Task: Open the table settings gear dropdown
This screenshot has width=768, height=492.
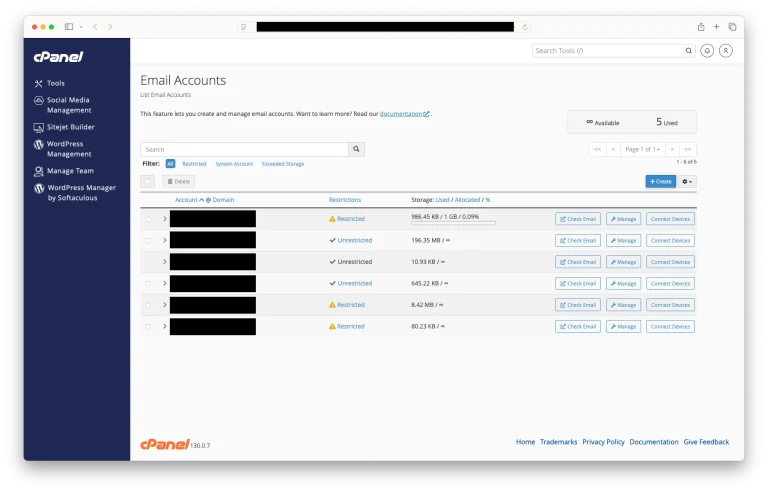Action: (x=687, y=181)
